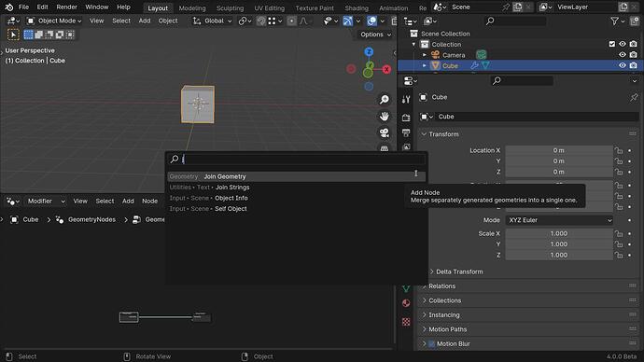
Task: Open the Edit menu
Action: (42, 7)
